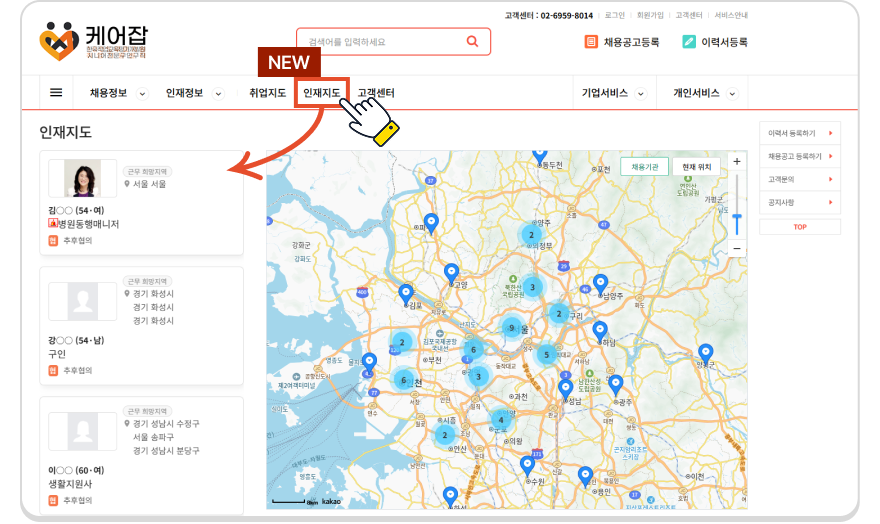The width and height of the screenshot is (880, 524).
Task: Click 현재 위치 map button
Action: 696,167
